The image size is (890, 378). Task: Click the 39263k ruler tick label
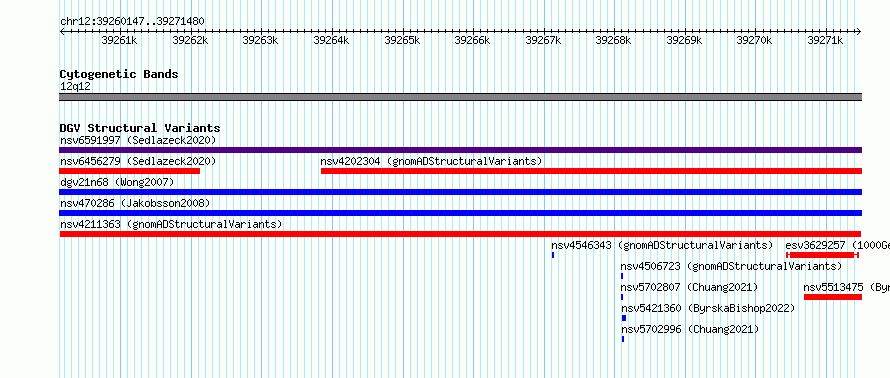tap(261, 40)
